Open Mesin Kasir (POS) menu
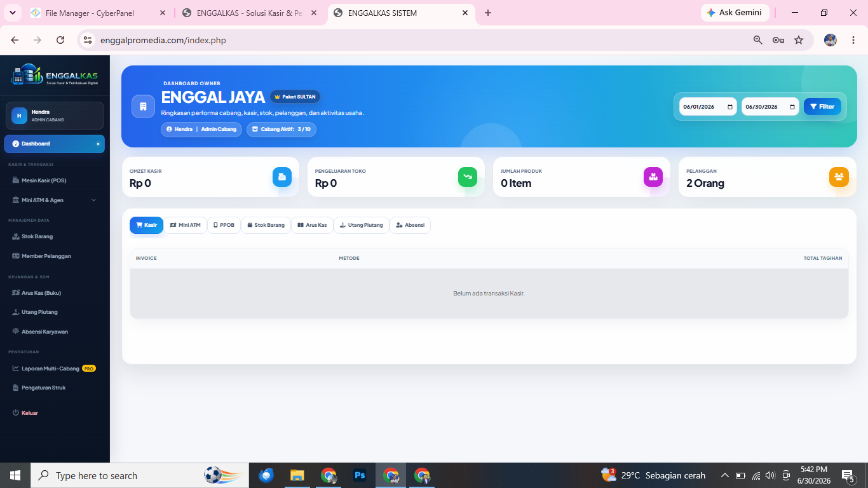The width and height of the screenshot is (868, 488). point(55,180)
